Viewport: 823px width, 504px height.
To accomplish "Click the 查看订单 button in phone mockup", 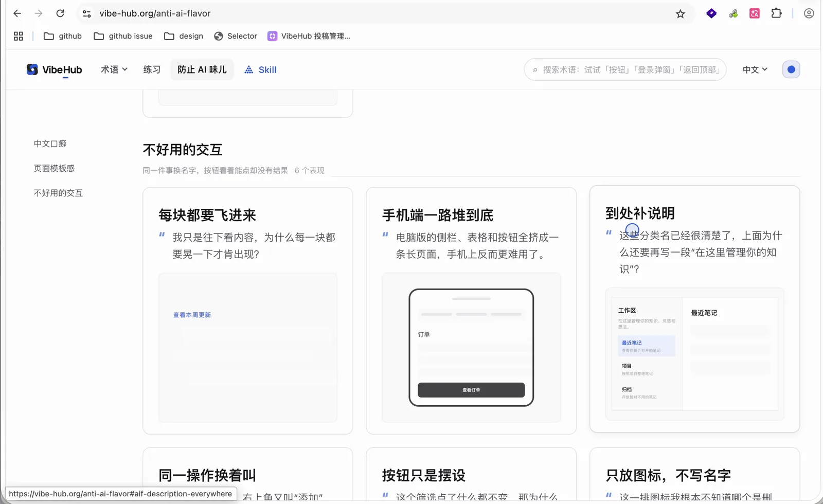I will point(471,390).
